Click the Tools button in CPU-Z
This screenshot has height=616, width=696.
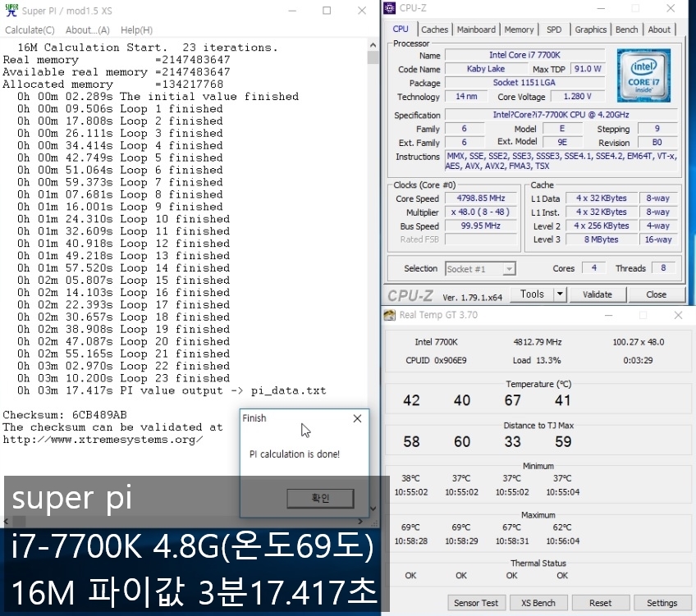532,294
